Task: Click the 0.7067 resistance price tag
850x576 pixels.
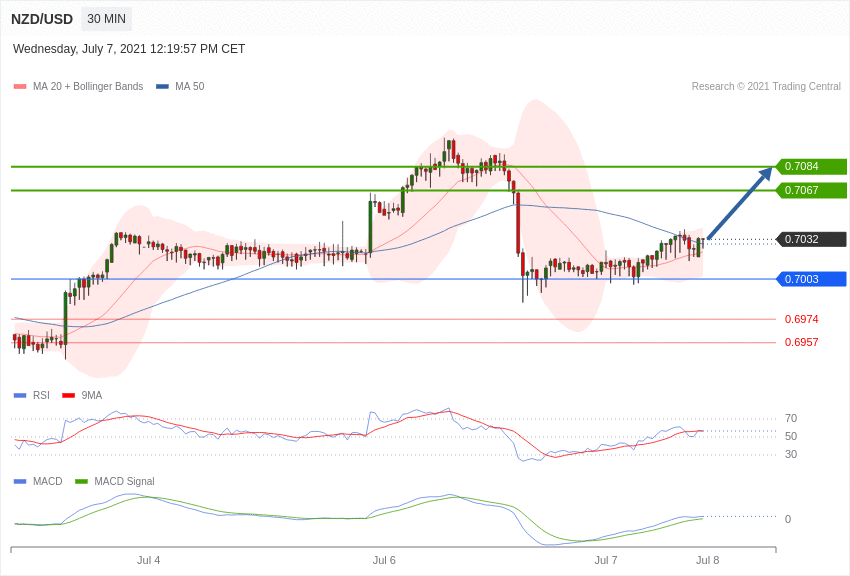Action: (811, 190)
